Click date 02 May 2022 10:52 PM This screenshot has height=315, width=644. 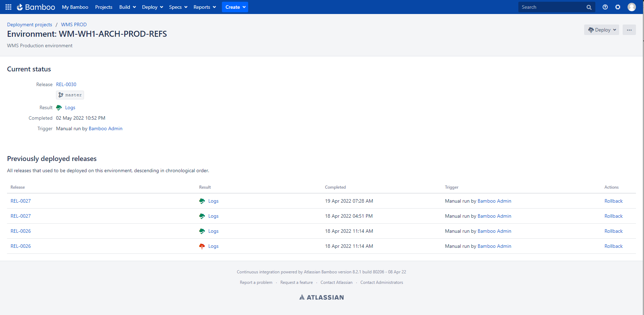pos(80,118)
